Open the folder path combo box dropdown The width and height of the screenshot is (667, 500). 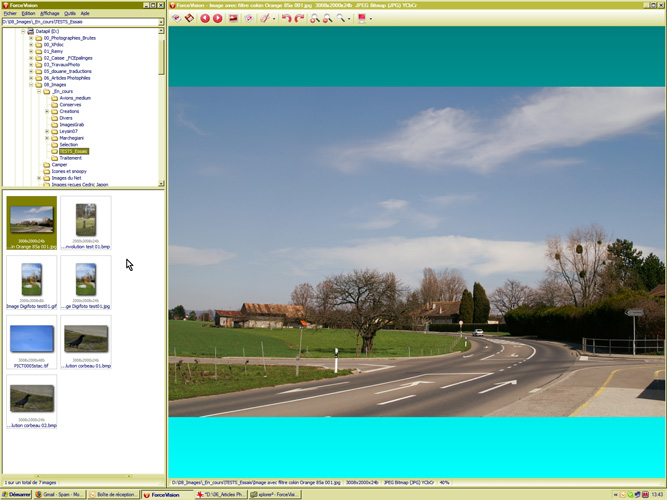(x=161, y=21)
